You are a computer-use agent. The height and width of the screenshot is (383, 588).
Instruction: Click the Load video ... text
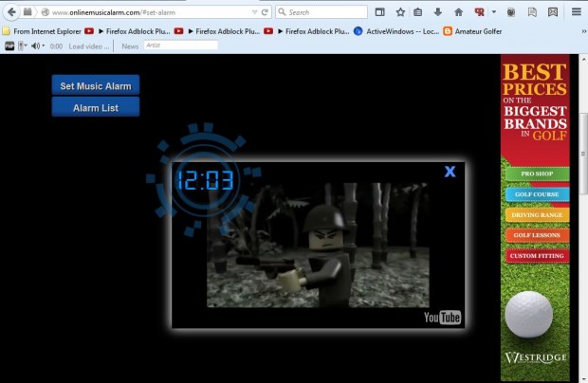(x=89, y=46)
